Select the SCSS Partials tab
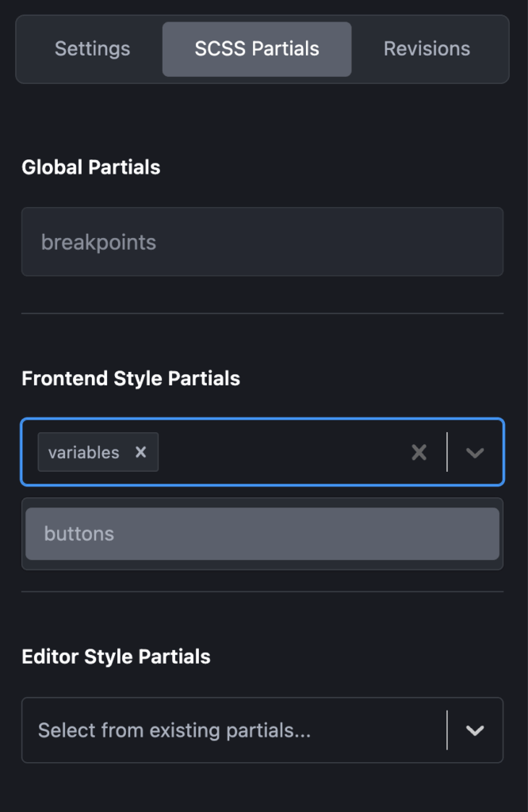The image size is (528, 812). [x=257, y=49]
